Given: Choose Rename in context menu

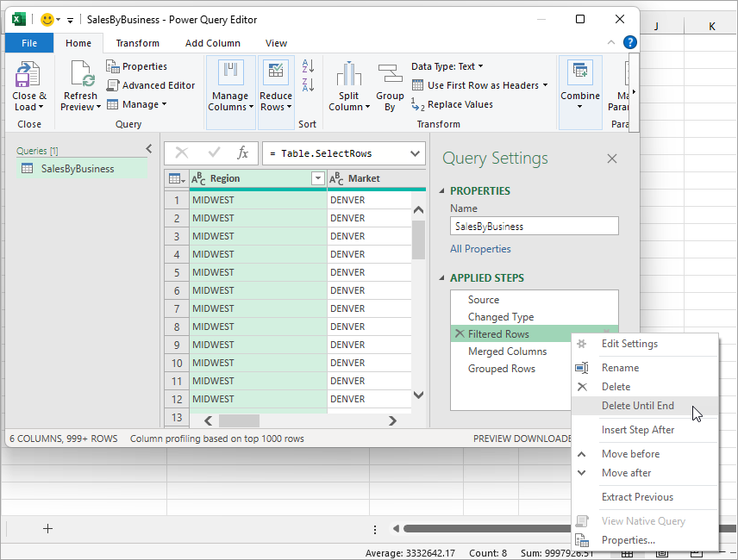Looking at the screenshot, I should [x=645, y=368].
